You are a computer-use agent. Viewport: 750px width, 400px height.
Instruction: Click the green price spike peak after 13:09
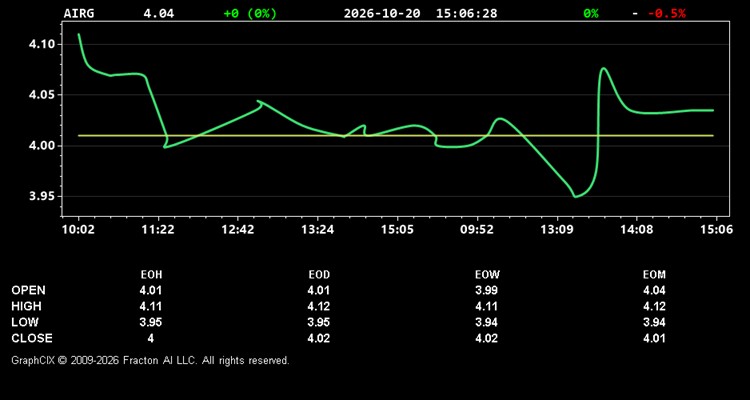tap(604, 68)
